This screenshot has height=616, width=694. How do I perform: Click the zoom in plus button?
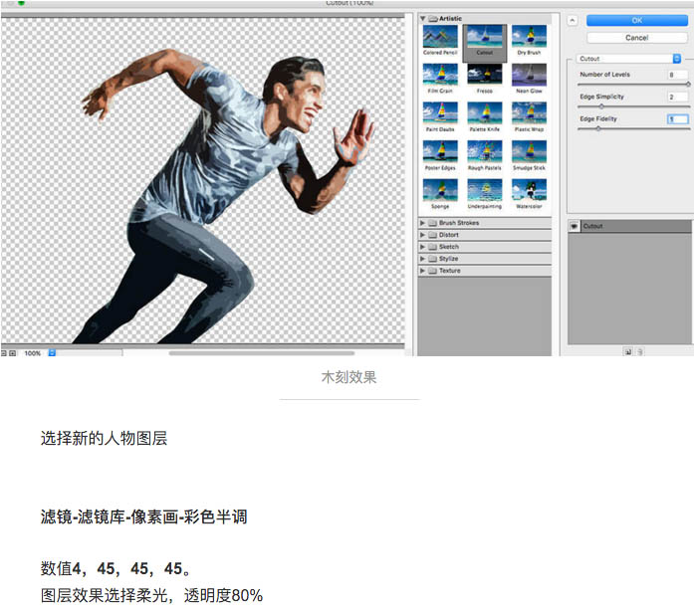tap(12, 353)
